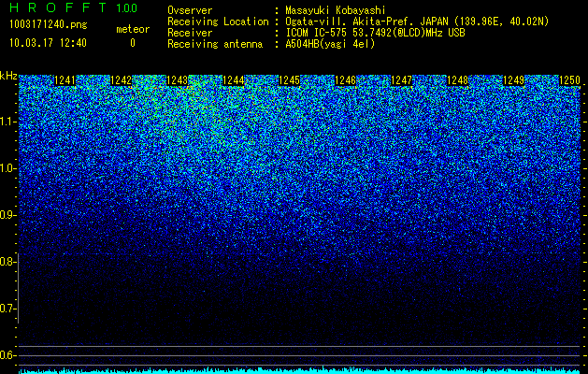The height and width of the screenshot is (374, 588).
Task: Click the 1247 time marker label
Action: click(x=402, y=80)
